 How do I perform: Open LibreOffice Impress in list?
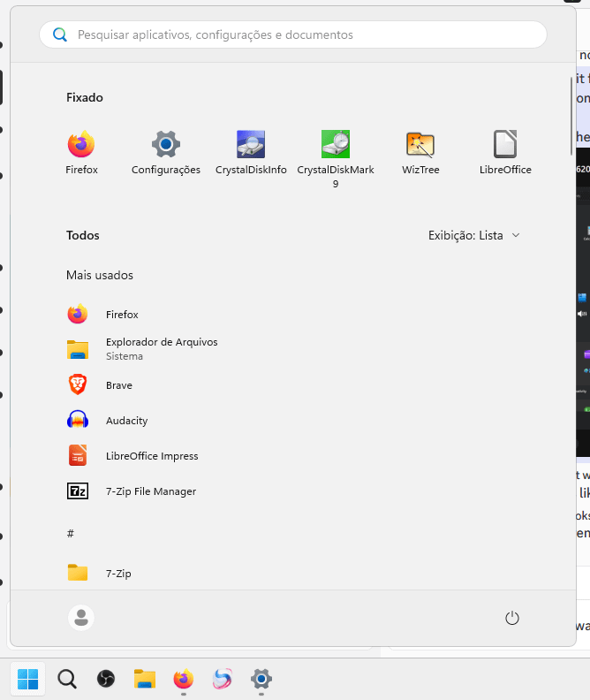[x=151, y=456]
